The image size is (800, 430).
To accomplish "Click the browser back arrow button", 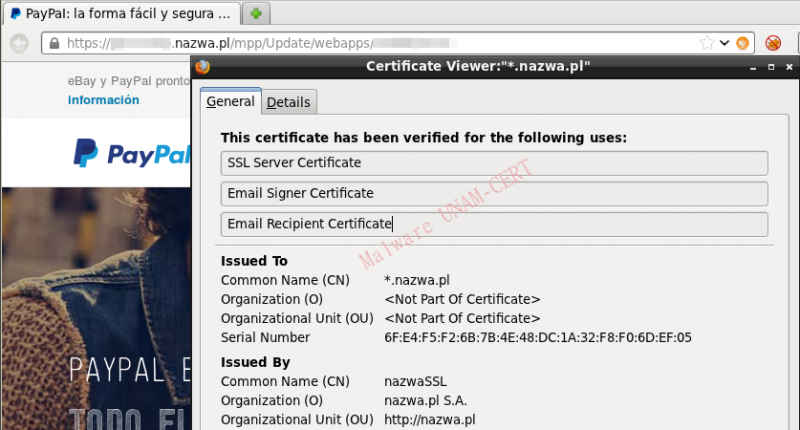I will tap(19, 43).
